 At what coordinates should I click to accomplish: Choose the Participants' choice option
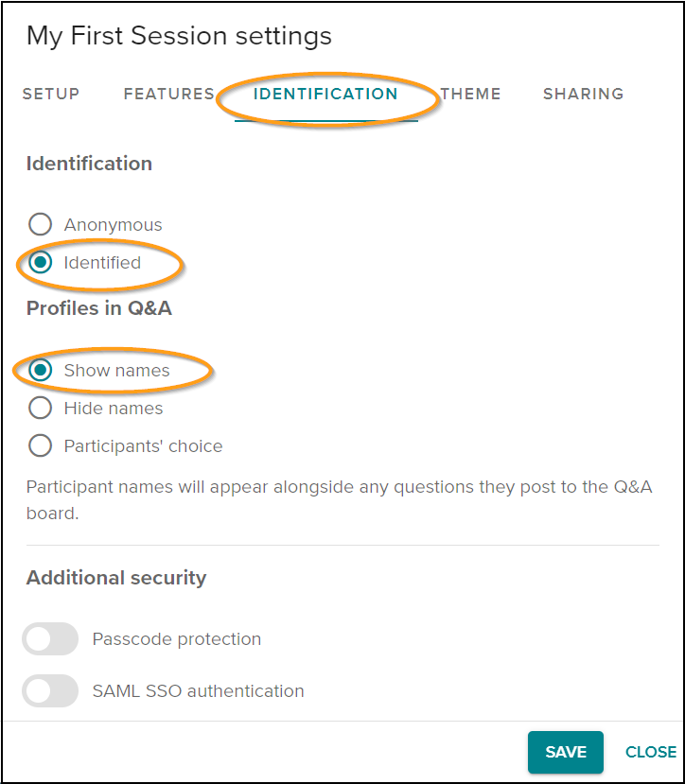tap(40, 445)
